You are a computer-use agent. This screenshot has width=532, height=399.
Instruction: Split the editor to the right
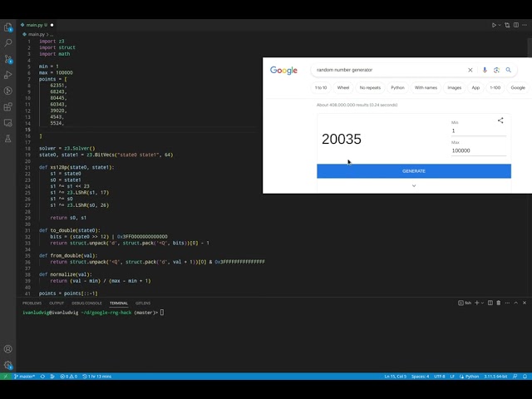tap(516, 25)
